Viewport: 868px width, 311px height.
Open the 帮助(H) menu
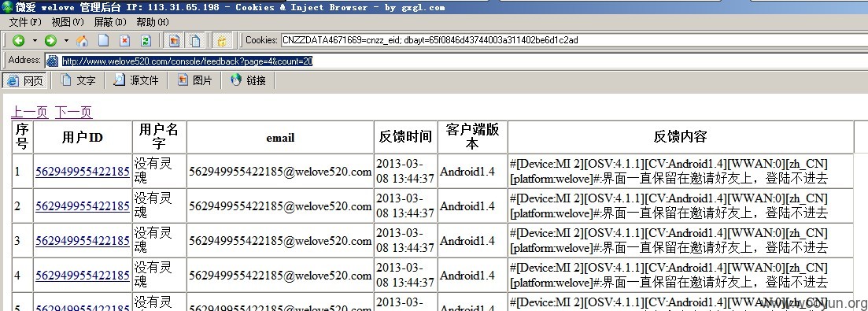(152, 22)
